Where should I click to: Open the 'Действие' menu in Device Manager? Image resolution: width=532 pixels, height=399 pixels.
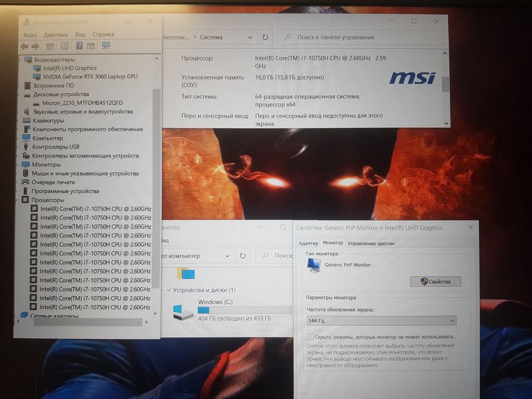[56, 35]
